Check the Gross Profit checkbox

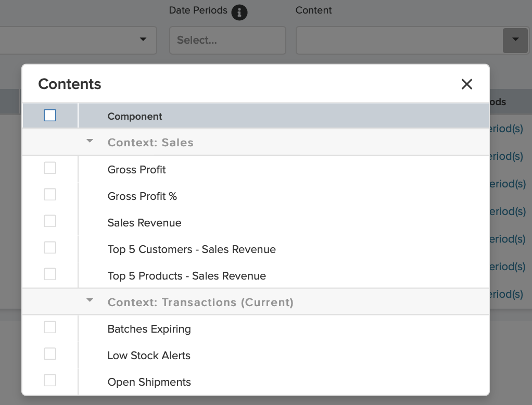tap(50, 168)
